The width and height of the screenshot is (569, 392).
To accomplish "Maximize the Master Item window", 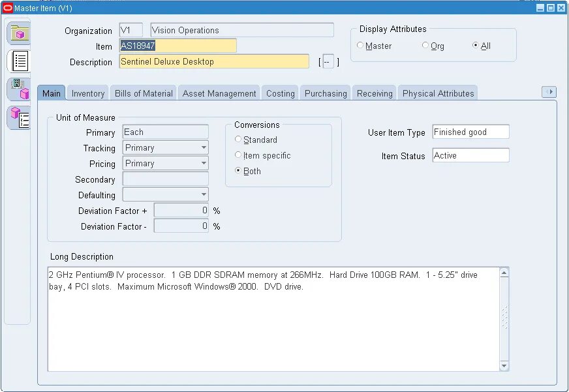I will [x=551, y=8].
